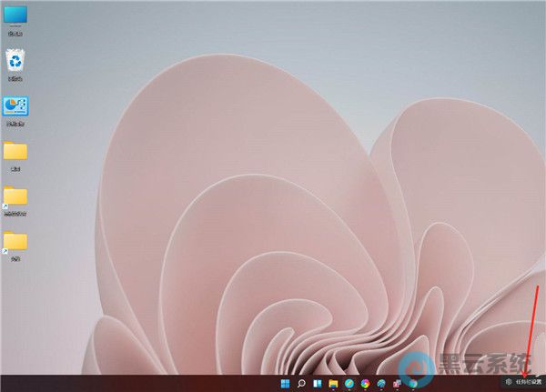Open the pink taskbar app icon
546x392 pixels.
tap(396, 384)
